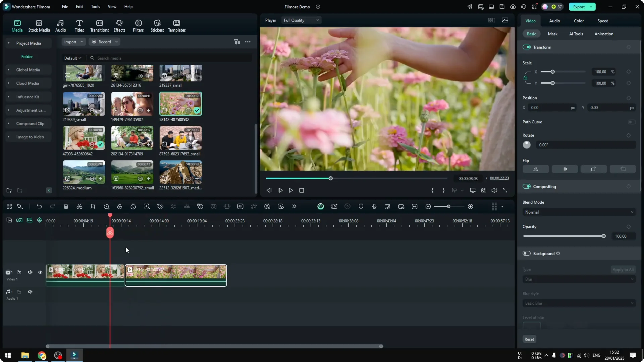Screen dimensions: 644x362
Task: Open the Full Quality player dropdown
Action: [x=301, y=20]
